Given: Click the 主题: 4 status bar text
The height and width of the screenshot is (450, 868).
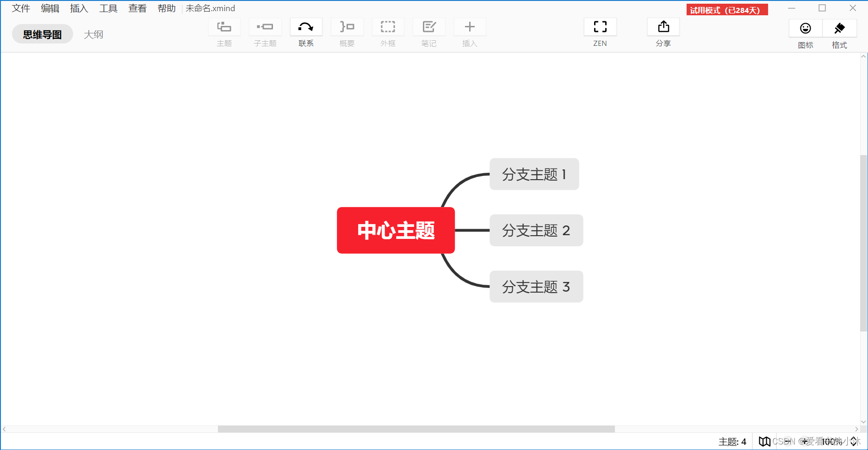Looking at the screenshot, I should click(732, 442).
